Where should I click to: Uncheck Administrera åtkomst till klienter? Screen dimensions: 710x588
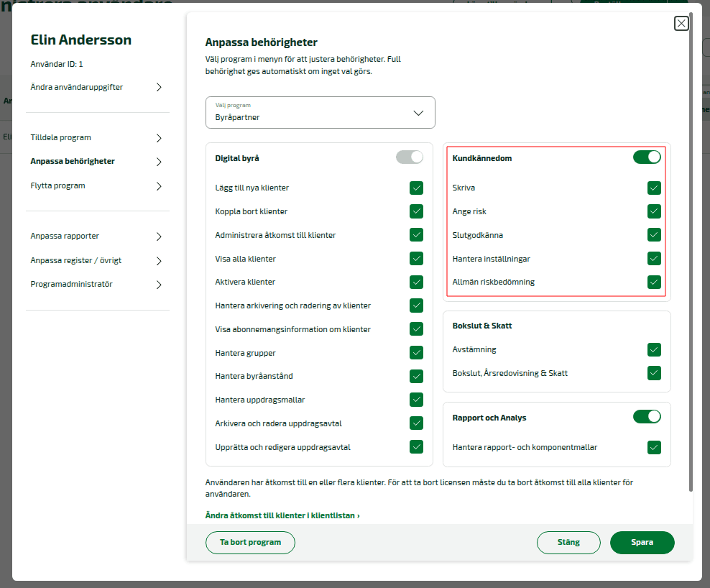tap(416, 235)
